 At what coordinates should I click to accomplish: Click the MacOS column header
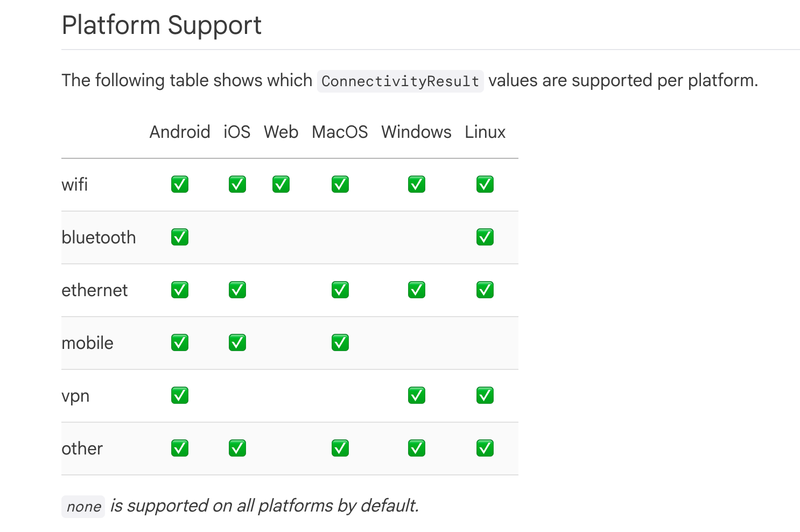(340, 132)
